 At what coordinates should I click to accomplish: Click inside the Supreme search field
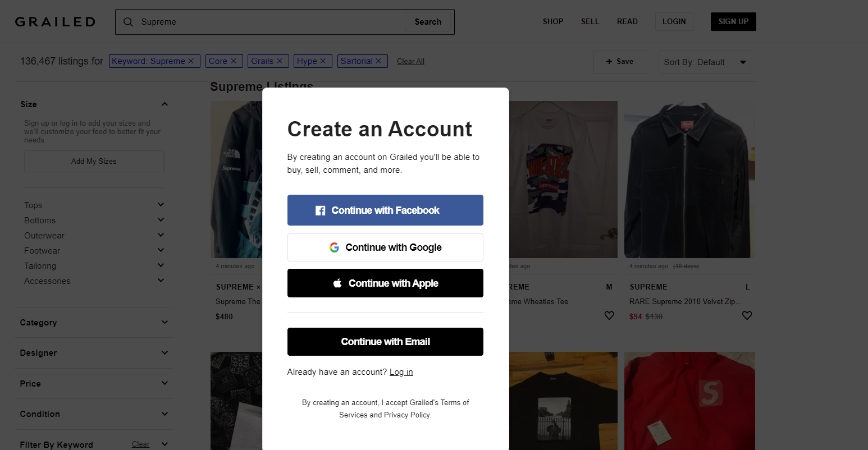pos(253,22)
